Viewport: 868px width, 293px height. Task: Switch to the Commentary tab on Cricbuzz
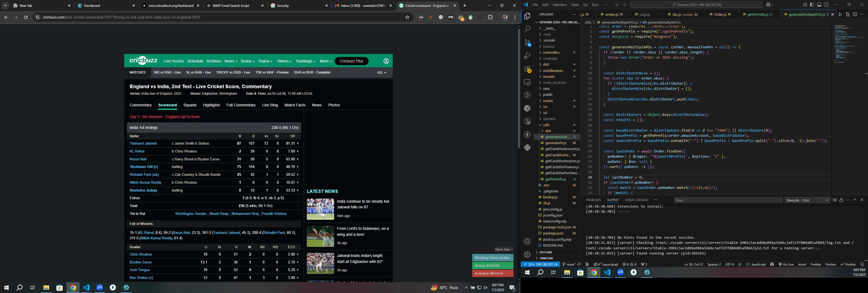[141, 105]
